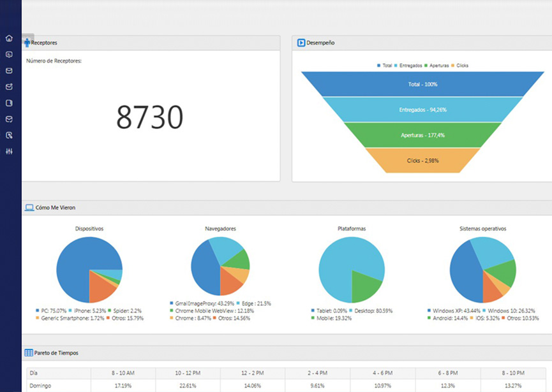552x392 pixels.
Task: Click the blue Total legend color square
Action: (379, 66)
